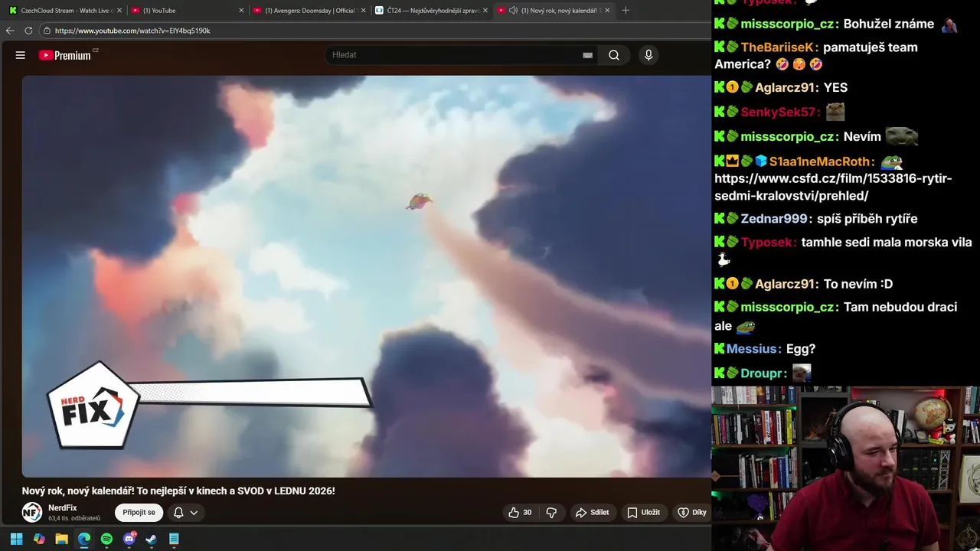Click username Zednar999 in chat
Viewport: 980px width, 551px height.
(x=774, y=219)
